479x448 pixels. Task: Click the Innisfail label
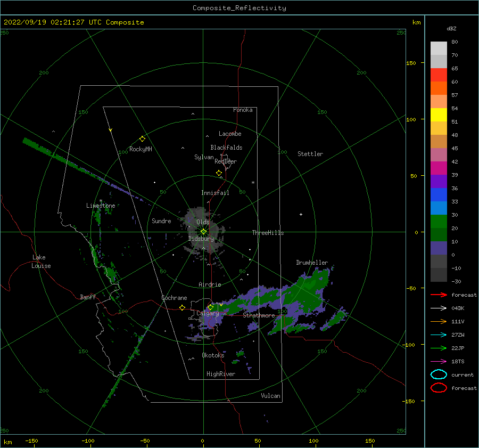click(216, 193)
